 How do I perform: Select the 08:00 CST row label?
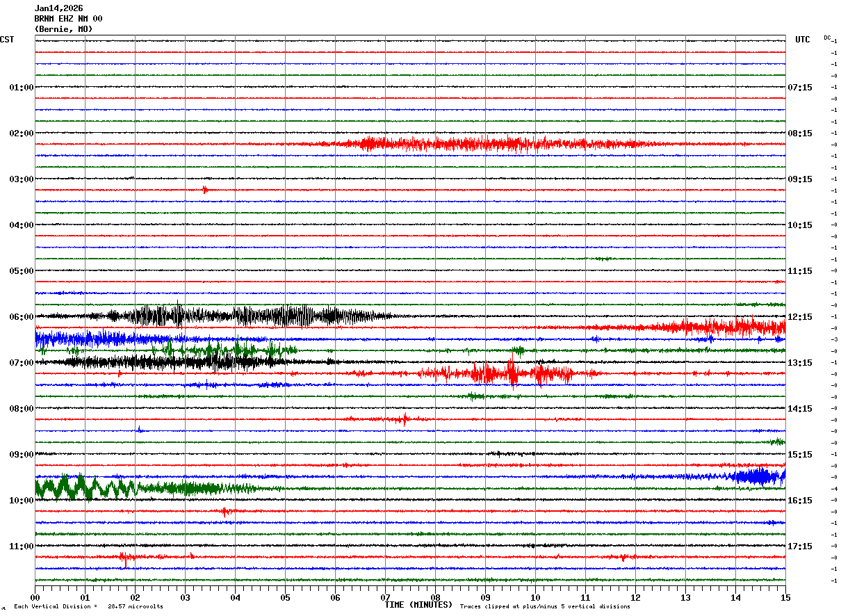point(22,409)
